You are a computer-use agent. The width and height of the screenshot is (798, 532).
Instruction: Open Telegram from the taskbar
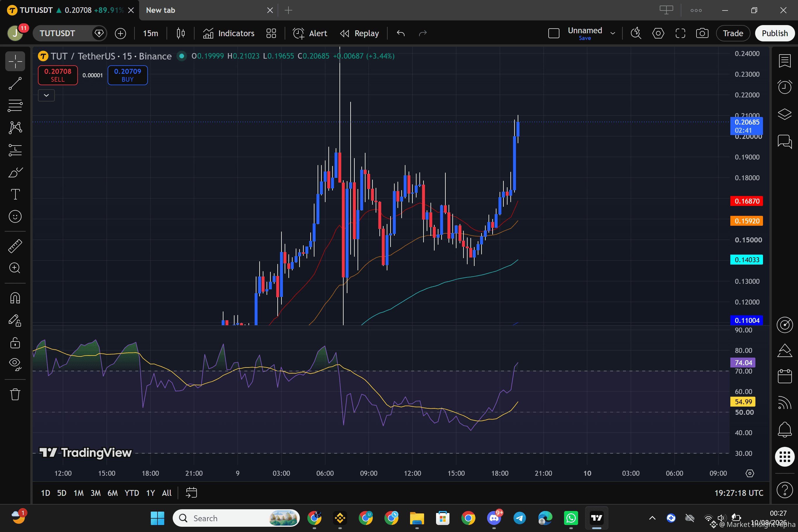519,518
